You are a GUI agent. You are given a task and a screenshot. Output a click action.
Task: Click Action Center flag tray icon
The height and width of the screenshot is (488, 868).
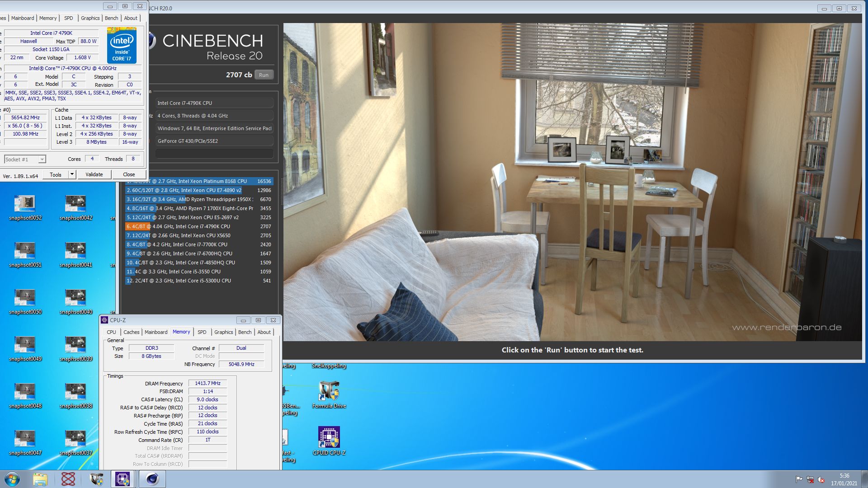click(799, 479)
